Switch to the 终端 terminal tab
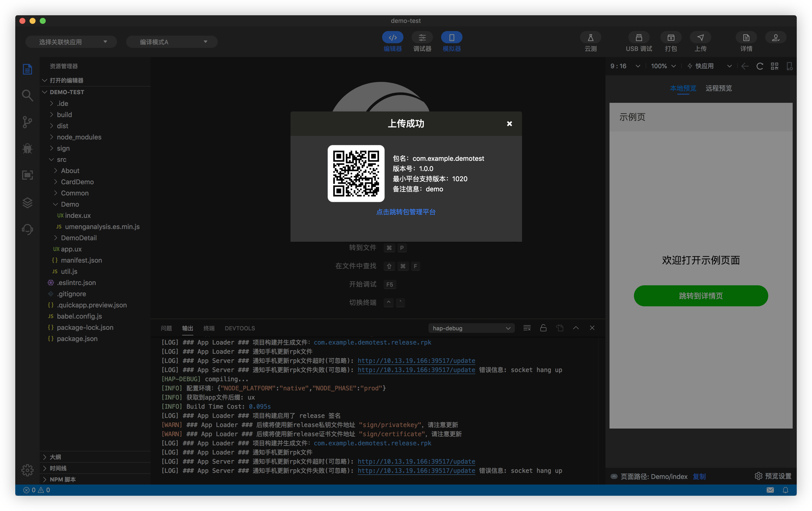This screenshot has width=812, height=511. tap(209, 328)
